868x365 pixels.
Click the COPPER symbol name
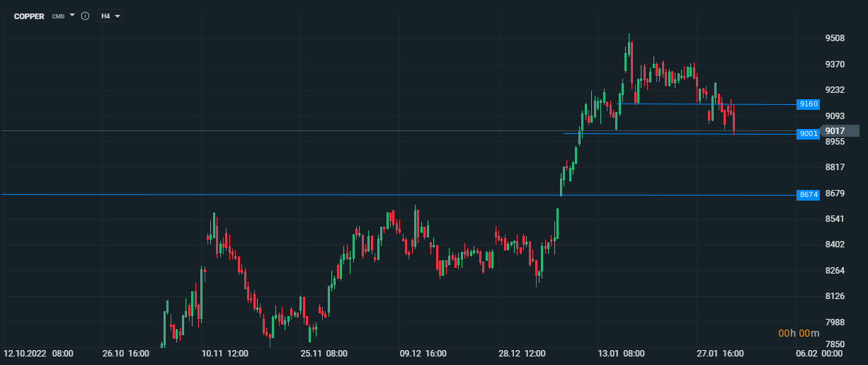pos(29,16)
